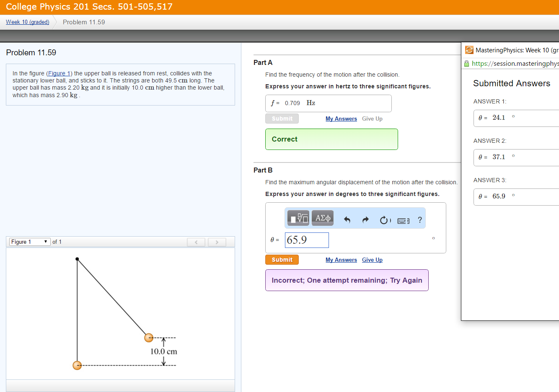Open the Figure 1 selection dropdown

(29, 242)
